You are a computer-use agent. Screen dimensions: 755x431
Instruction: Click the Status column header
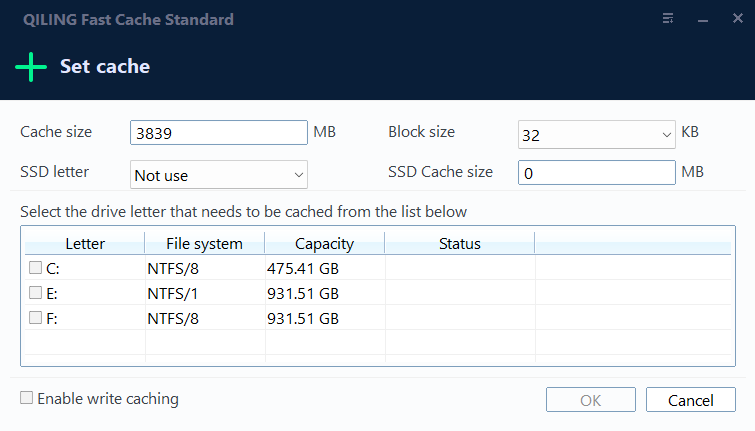coord(459,243)
